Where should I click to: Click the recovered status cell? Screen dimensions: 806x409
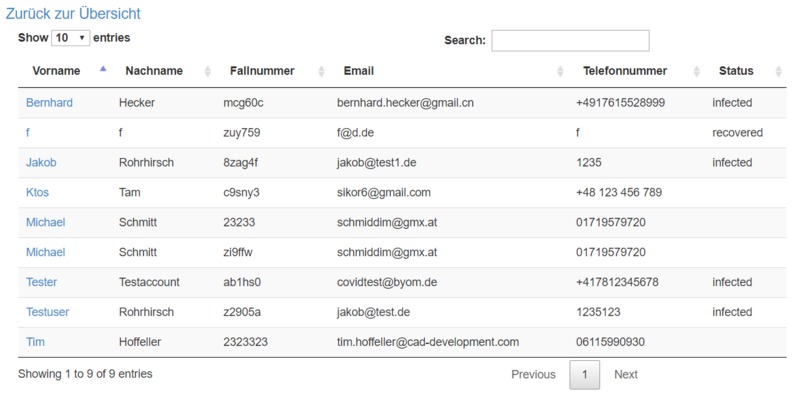tap(737, 133)
